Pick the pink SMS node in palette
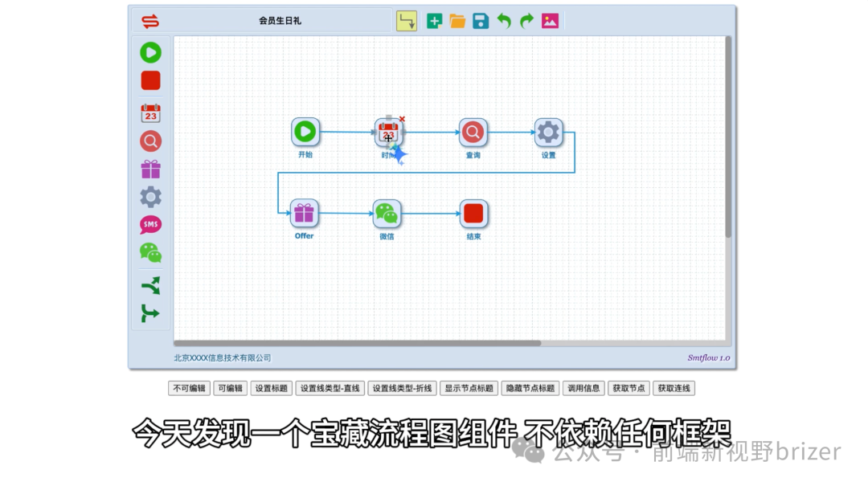 [150, 225]
